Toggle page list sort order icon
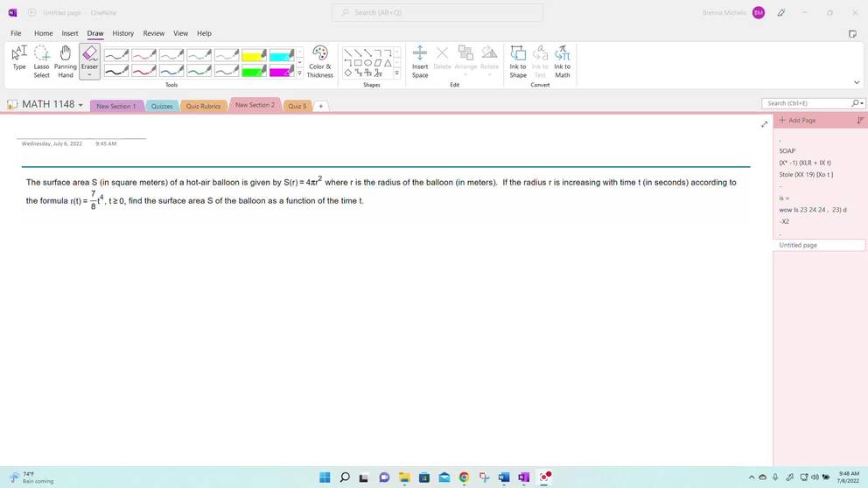The height and width of the screenshot is (488, 868). [860, 121]
